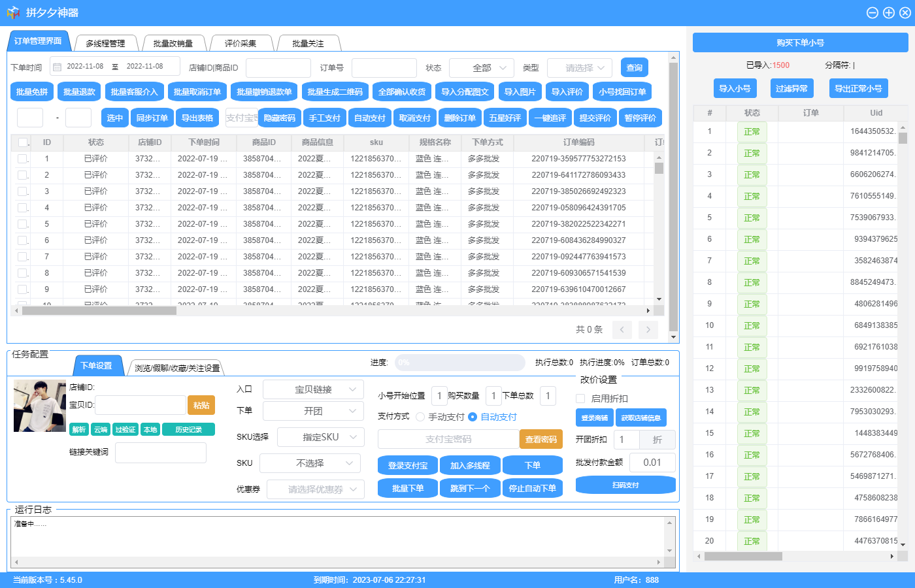Check the checkbox for order row 1
Screen dimensions: 915x588
coord(22,159)
